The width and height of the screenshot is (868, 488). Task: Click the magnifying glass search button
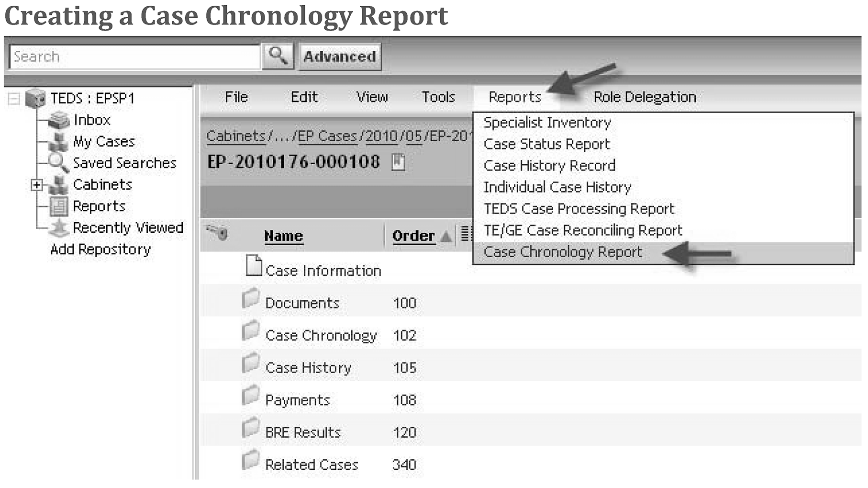tap(278, 57)
